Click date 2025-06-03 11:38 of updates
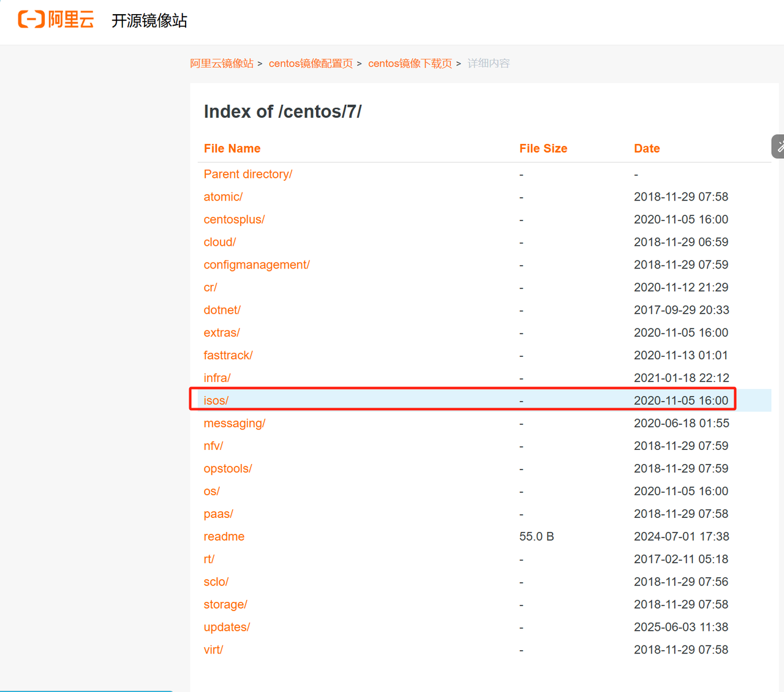The image size is (784, 692). pos(681,628)
